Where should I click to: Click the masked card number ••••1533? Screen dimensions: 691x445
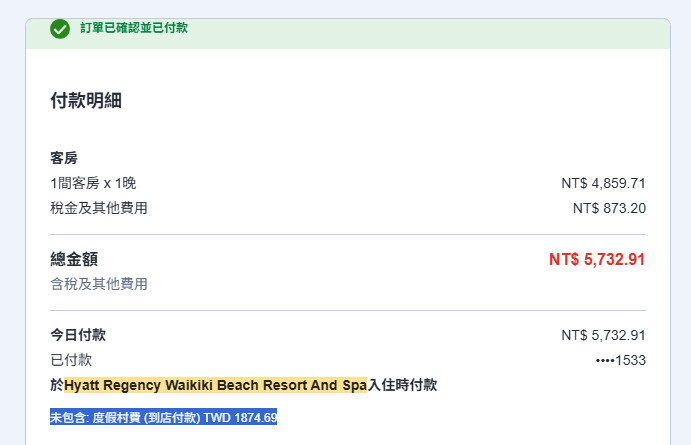620,360
